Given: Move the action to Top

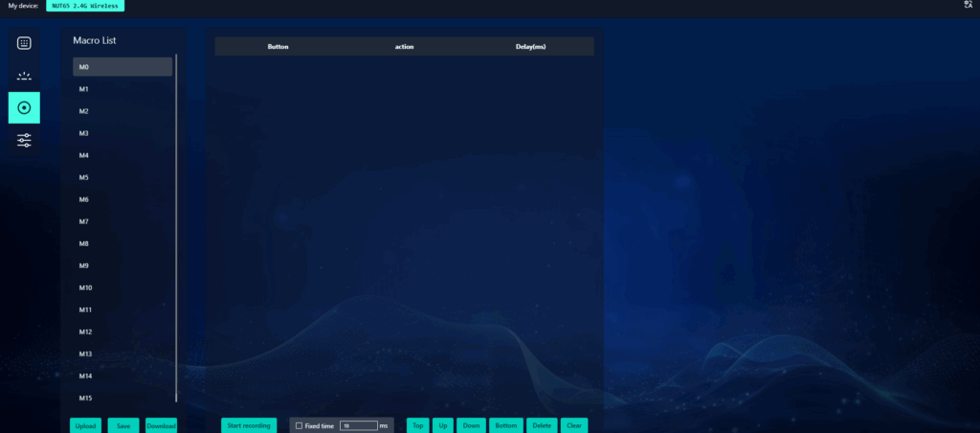Looking at the screenshot, I should coord(417,425).
